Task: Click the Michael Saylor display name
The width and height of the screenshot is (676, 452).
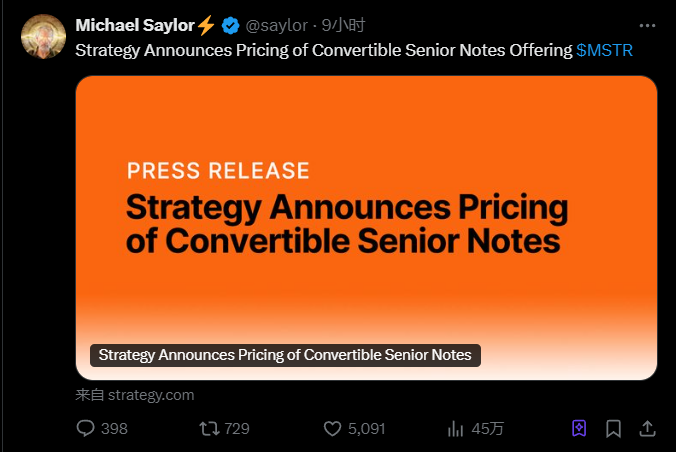Action: 135,25
